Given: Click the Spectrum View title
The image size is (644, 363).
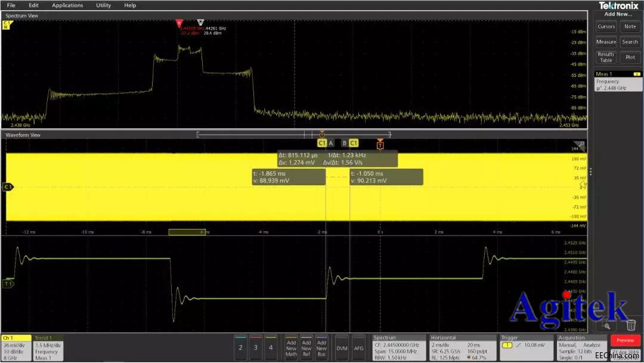Looking at the screenshot, I should (x=22, y=15).
